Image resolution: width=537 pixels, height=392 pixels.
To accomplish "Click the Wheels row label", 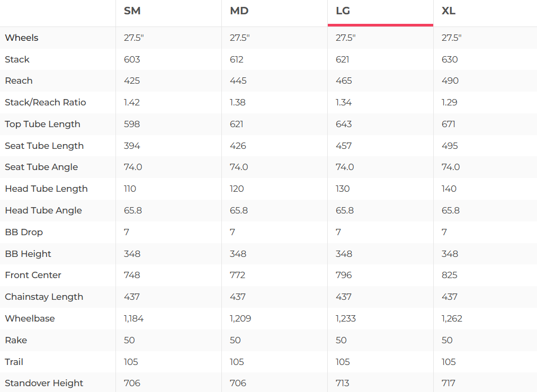I will click(x=22, y=38).
